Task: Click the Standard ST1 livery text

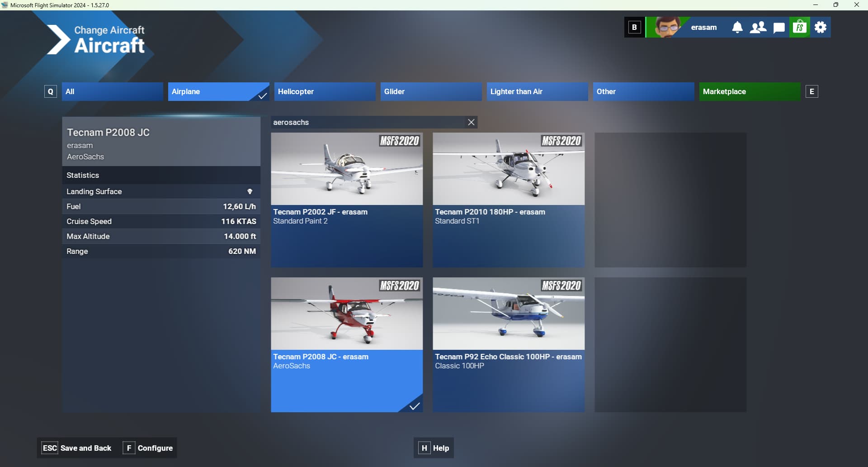Action: click(x=457, y=221)
